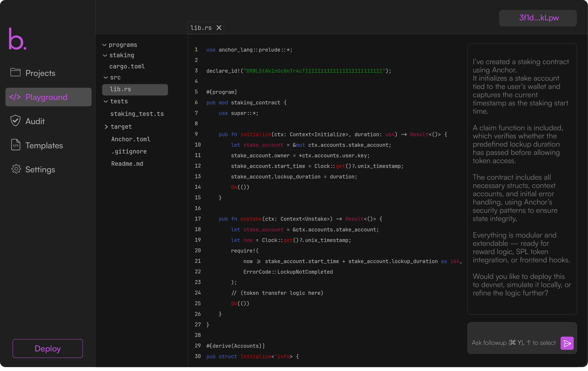
Task: Click the unstake function name on line 17
Action: 251,219
